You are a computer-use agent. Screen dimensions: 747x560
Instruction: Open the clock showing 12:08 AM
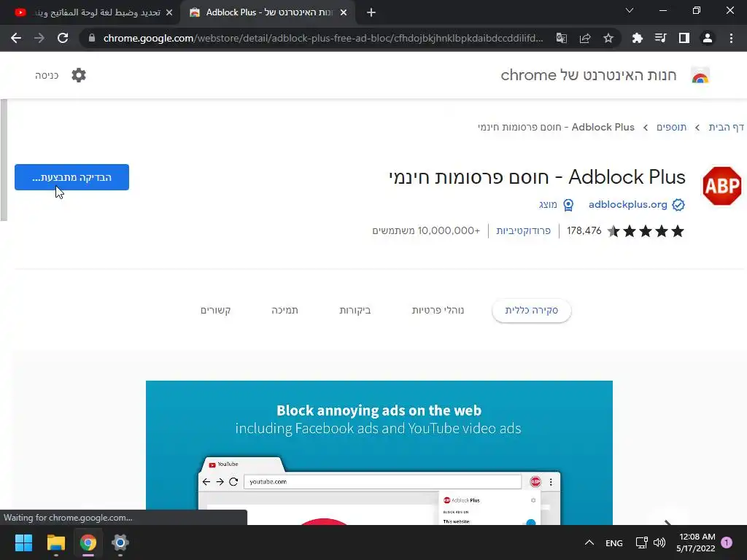tap(696, 542)
